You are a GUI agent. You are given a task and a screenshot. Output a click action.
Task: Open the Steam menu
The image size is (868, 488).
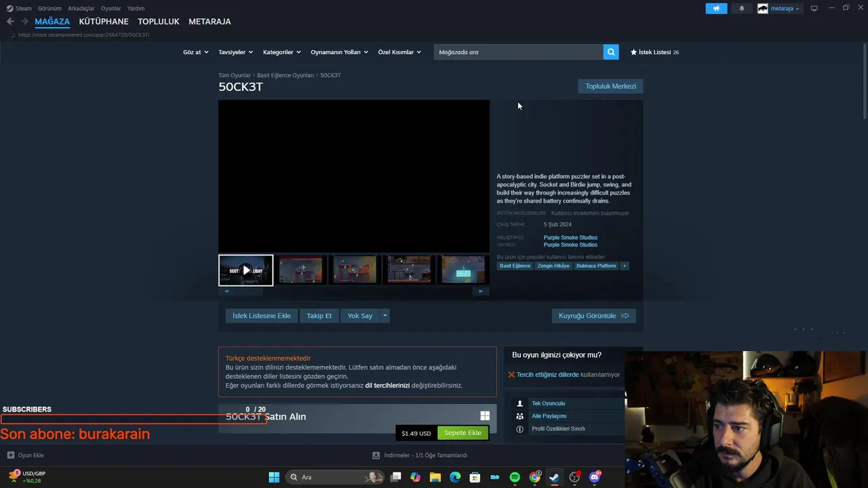point(19,8)
